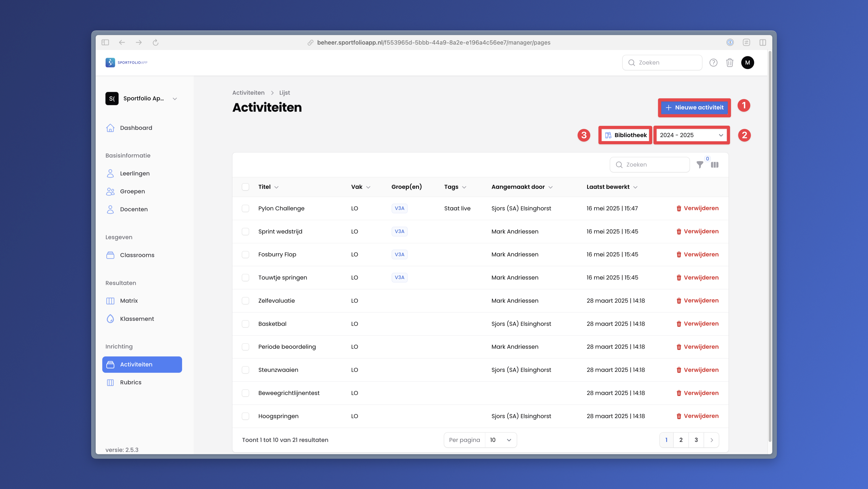Select Activiteiten in sidebar
The height and width of the screenshot is (489, 868).
click(142, 365)
